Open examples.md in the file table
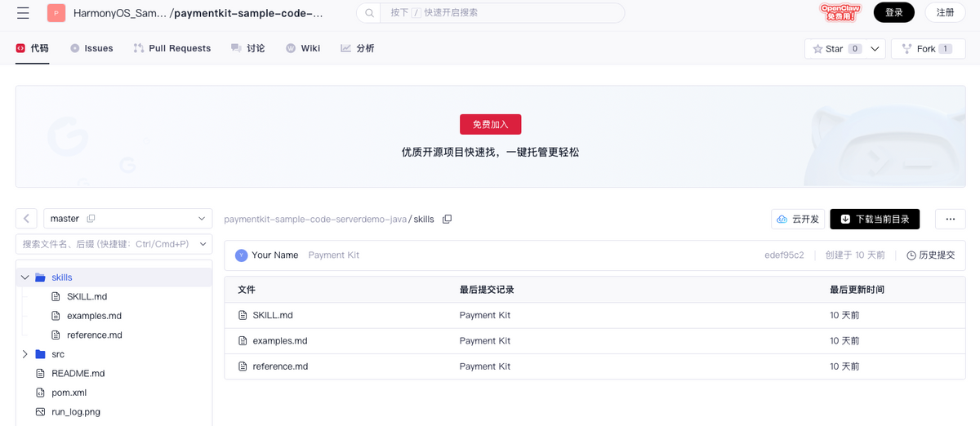 tap(280, 341)
